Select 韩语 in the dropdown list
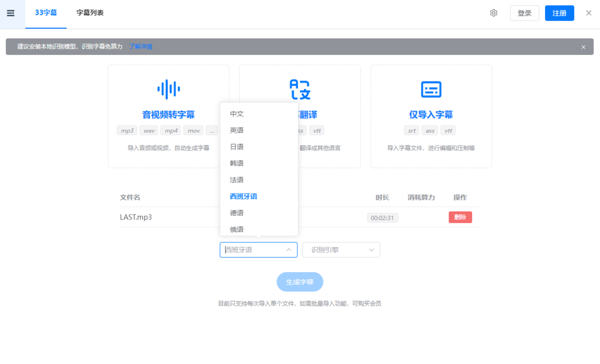 [x=237, y=163]
